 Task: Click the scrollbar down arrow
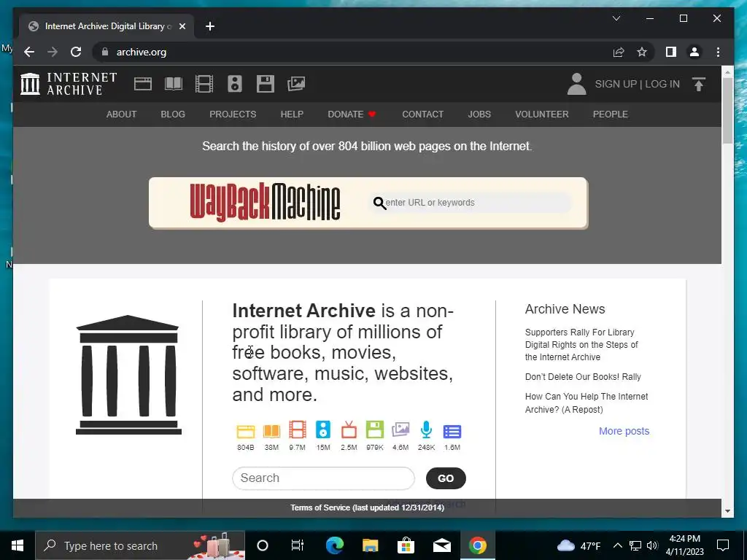(727, 511)
